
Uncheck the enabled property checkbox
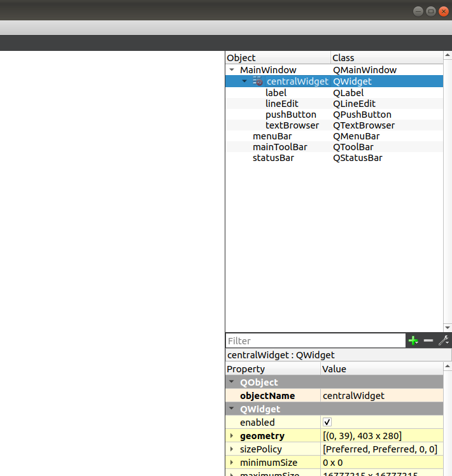(x=327, y=422)
